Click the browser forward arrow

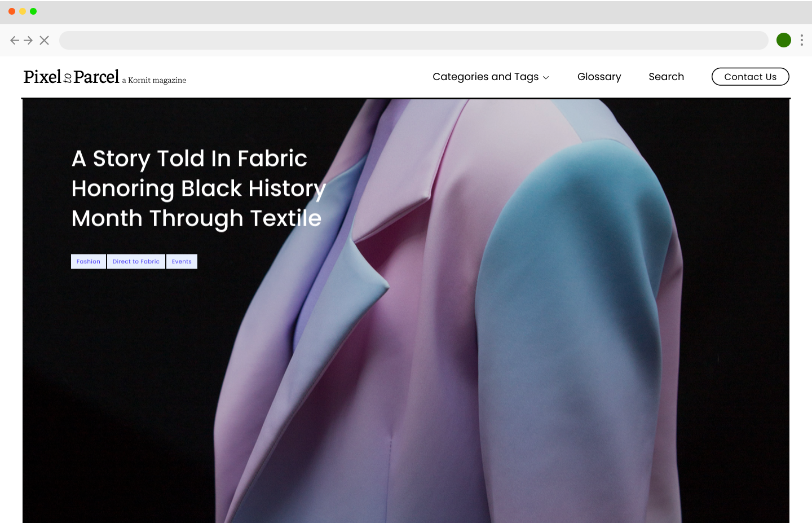pos(28,40)
